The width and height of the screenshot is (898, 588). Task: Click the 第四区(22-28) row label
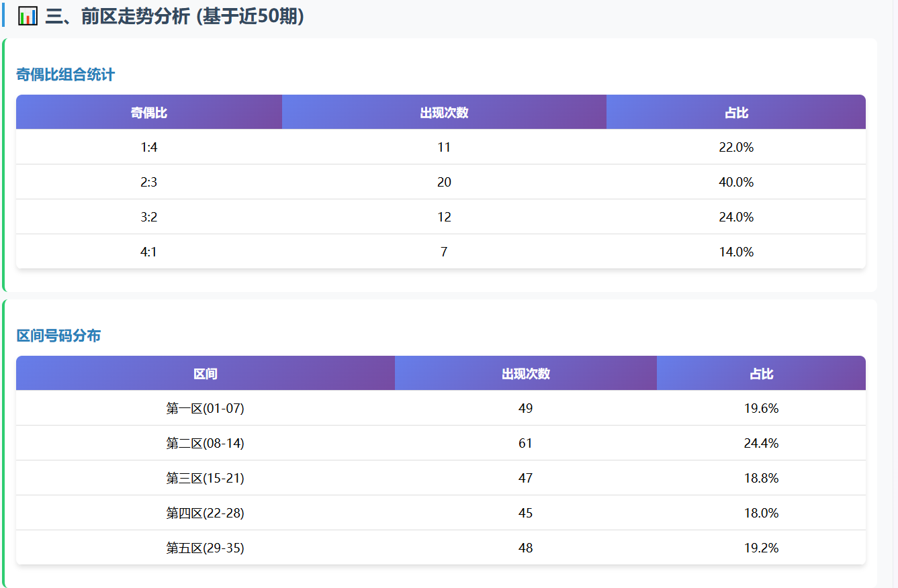pyautogui.click(x=206, y=513)
